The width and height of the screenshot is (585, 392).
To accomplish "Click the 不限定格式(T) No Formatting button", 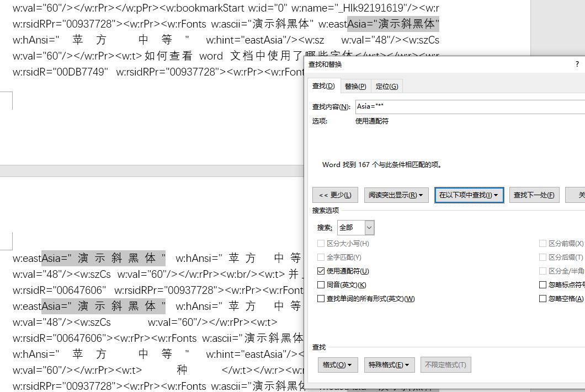I will click(445, 364).
